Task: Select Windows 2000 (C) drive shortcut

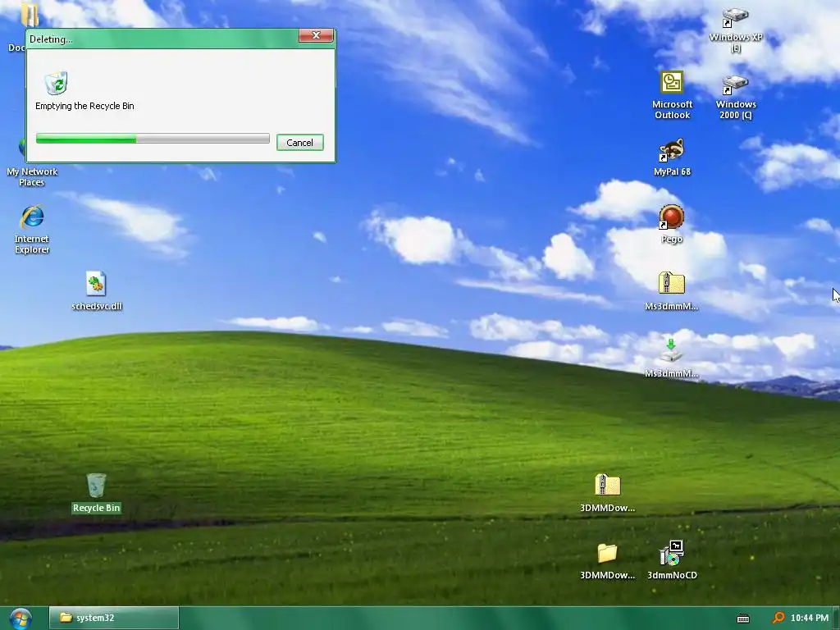Action: [x=736, y=97]
